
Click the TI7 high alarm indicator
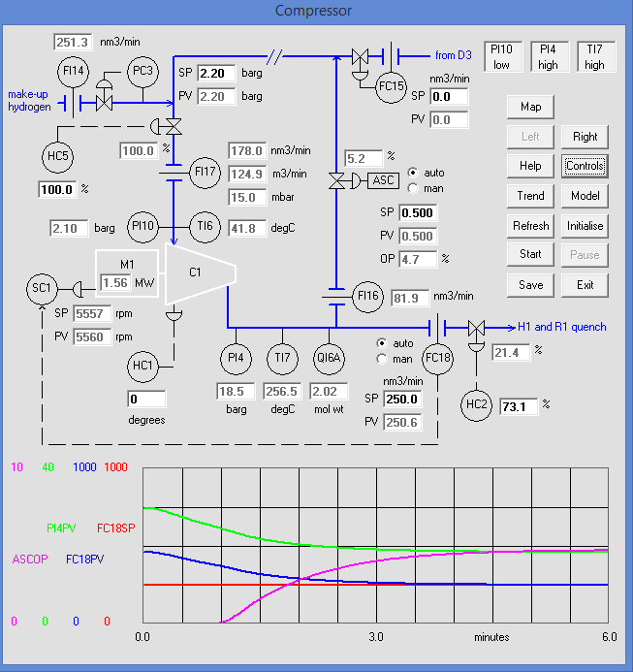(594, 56)
